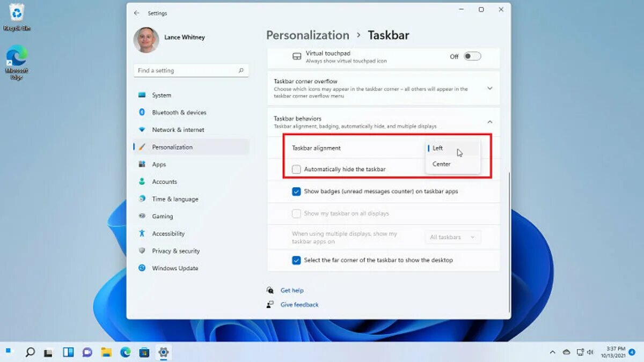
Task: Click the Give feedback link
Action: [299, 305]
